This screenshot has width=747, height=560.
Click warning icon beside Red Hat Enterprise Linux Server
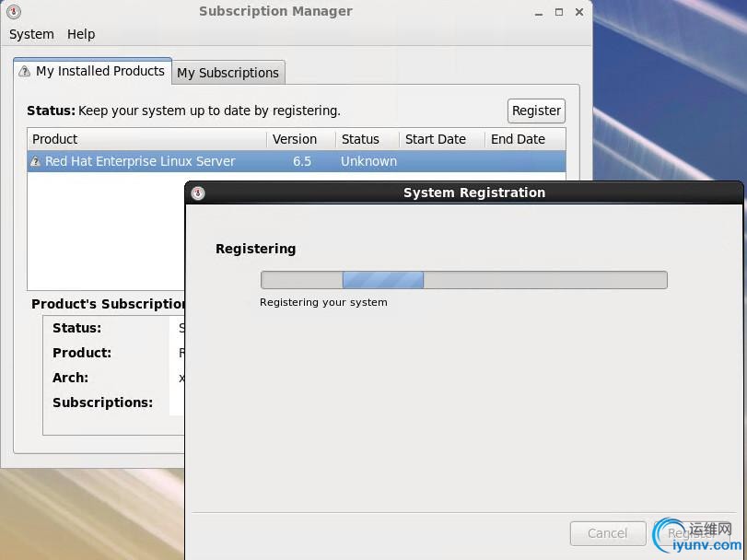(35, 162)
